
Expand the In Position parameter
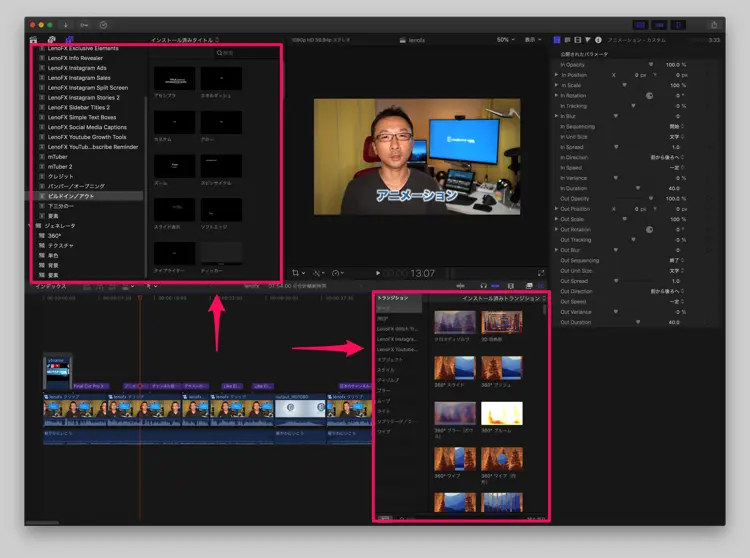(558, 75)
